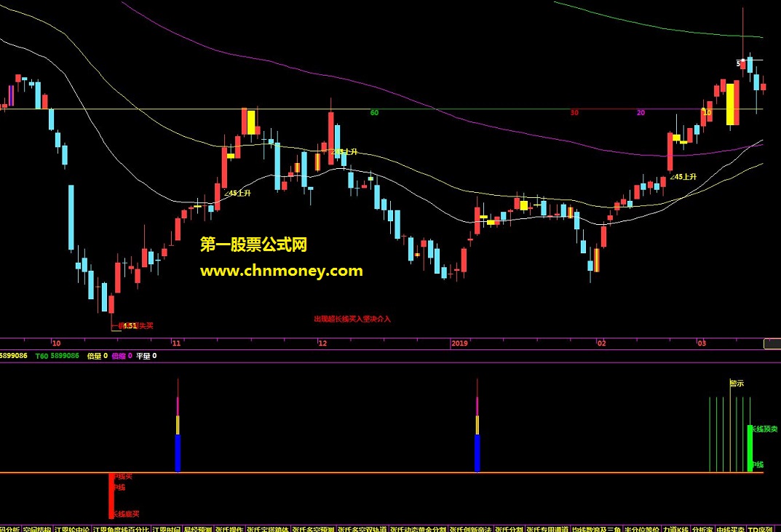The height and width of the screenshot is (532, 781).
Task: Click the blue signal bar near November
Action: click(178, 453)
